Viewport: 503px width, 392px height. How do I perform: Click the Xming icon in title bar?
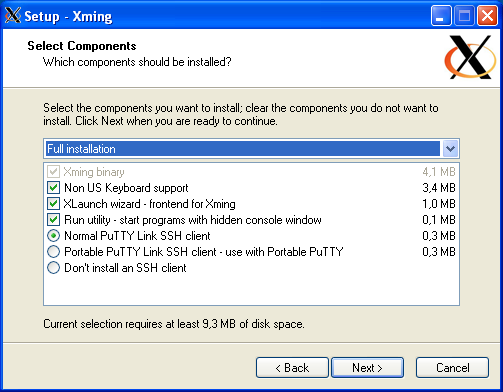pos(13,15)
